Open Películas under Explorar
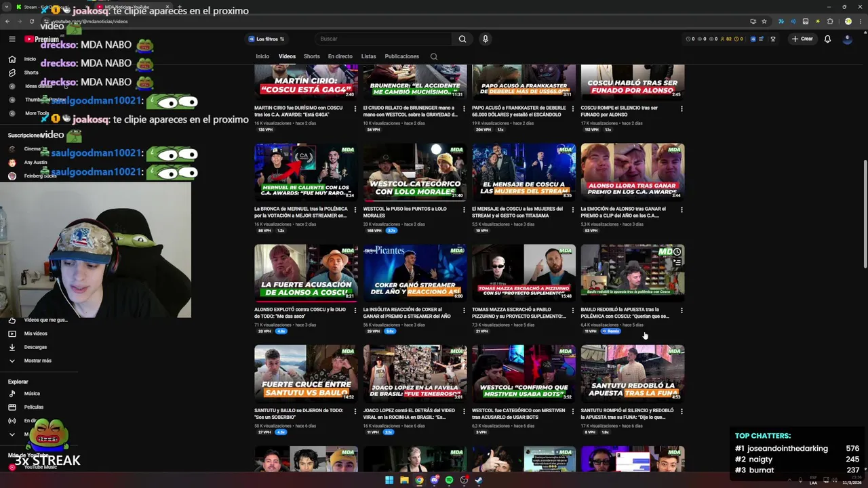This screenshot has height=488, width=868. [x=27, y=407]
